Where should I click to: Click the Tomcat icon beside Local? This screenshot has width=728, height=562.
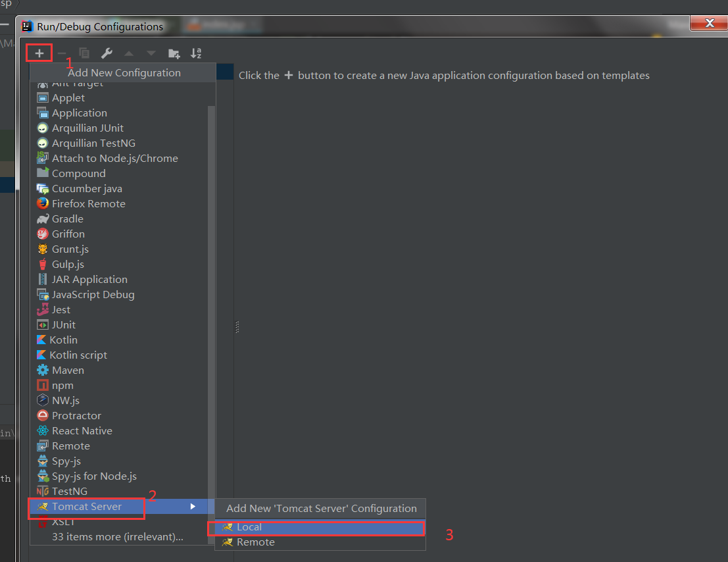pyautogui.click(x=227, y=527)
